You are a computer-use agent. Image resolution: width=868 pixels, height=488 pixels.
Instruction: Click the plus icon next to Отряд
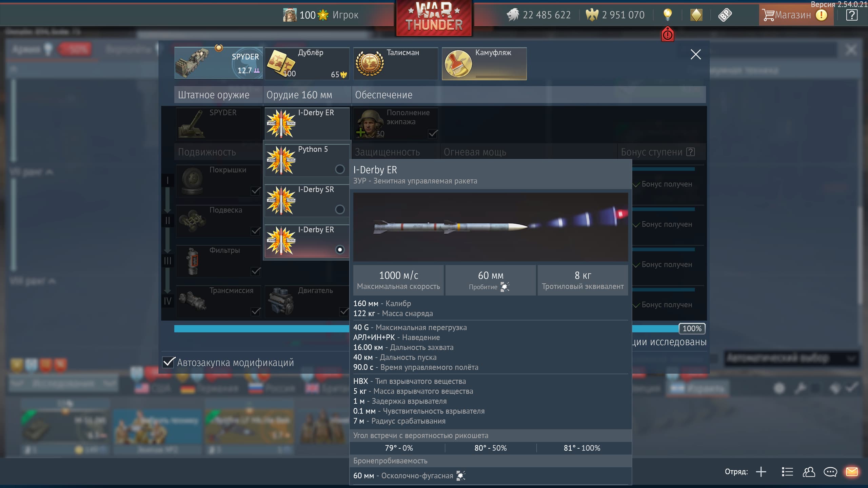(x=761, y=471)
